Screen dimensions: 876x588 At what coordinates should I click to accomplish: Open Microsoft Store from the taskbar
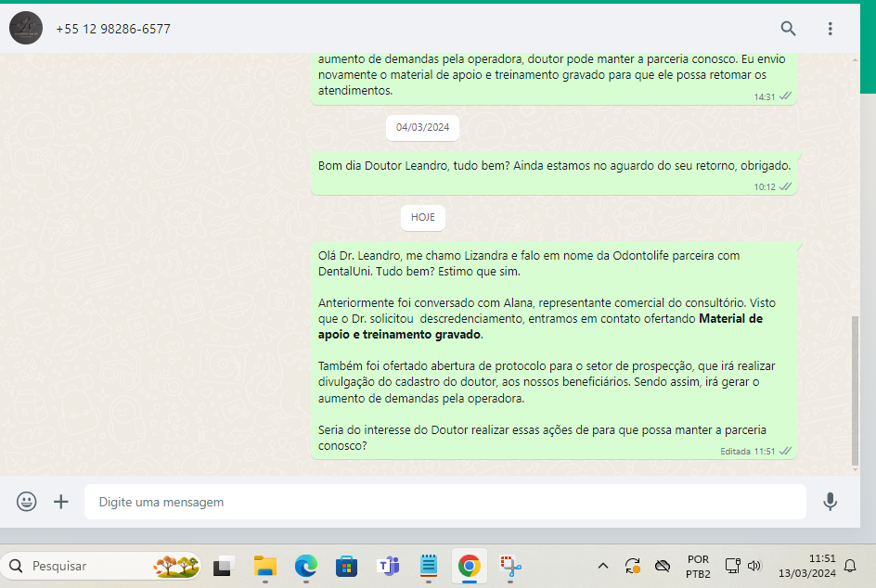tap(346, 567)
